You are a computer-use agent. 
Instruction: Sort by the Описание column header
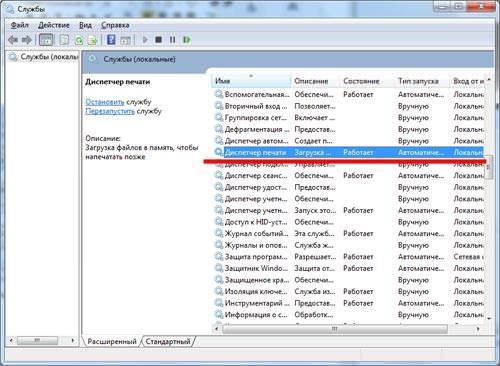[316, 81]
